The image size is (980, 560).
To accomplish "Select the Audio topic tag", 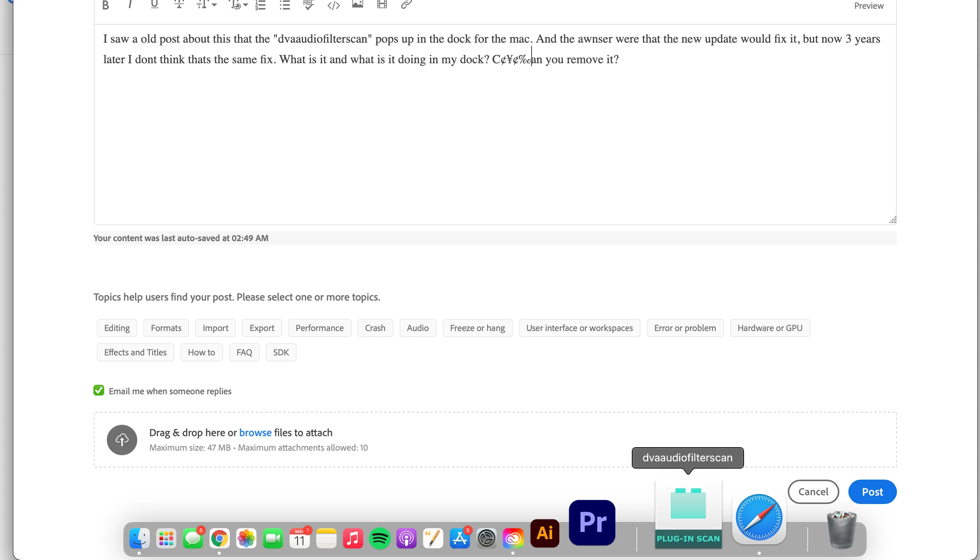I will (418, 328).
